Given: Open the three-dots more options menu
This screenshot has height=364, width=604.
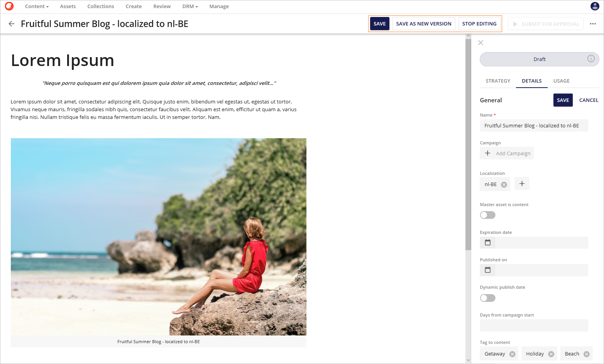Looking at the screenshot, I should 593,24.
